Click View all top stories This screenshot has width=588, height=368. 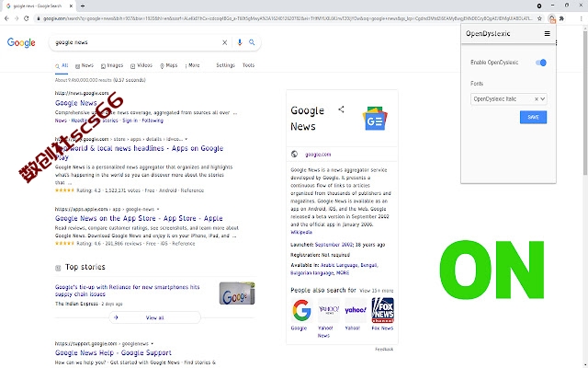155,317
